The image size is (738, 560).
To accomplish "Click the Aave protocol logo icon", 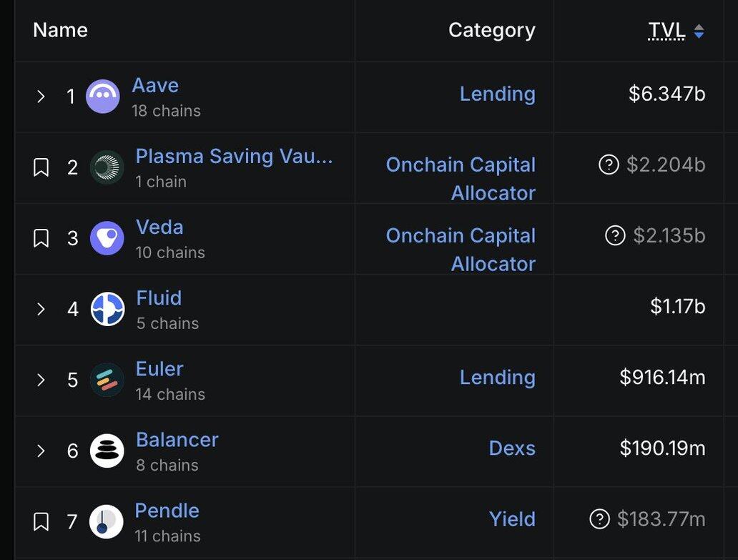I will click(x=102, y=97).
